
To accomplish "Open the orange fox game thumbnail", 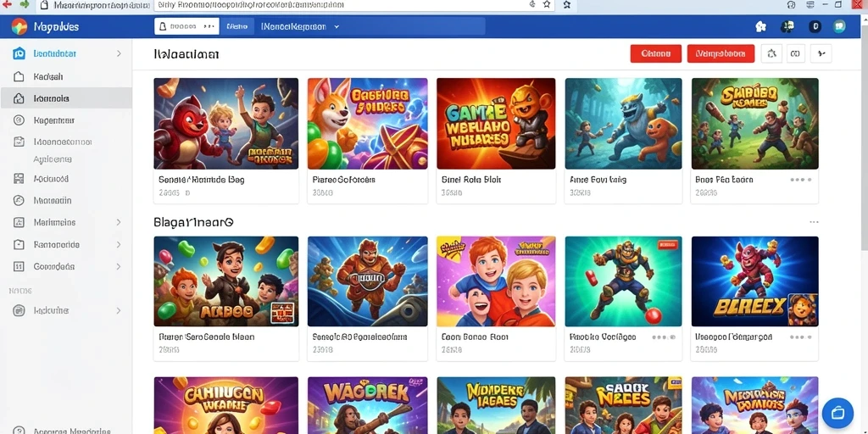I will tap(368, 124).
